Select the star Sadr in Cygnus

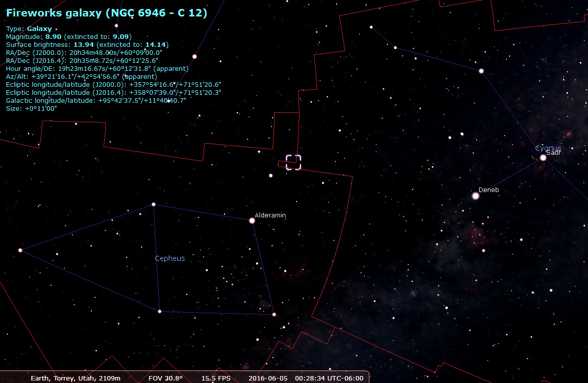543,158
